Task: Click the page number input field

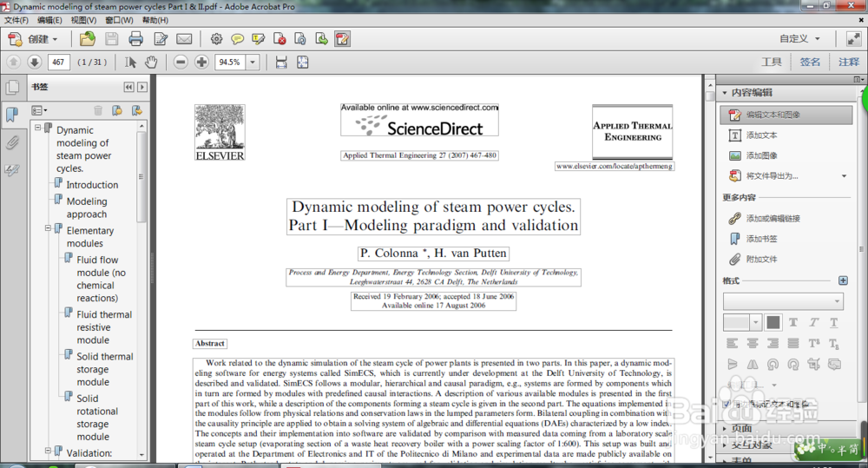Action: (58, 62)
